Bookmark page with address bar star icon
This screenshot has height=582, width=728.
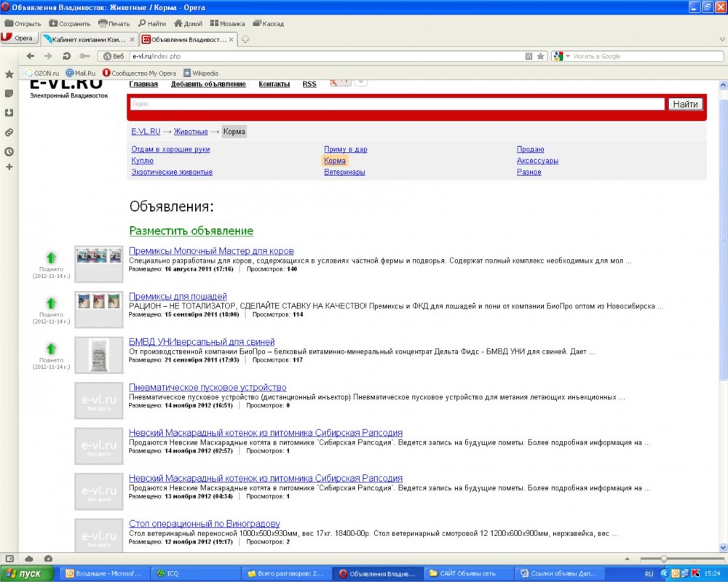click(x=540, y=56)
